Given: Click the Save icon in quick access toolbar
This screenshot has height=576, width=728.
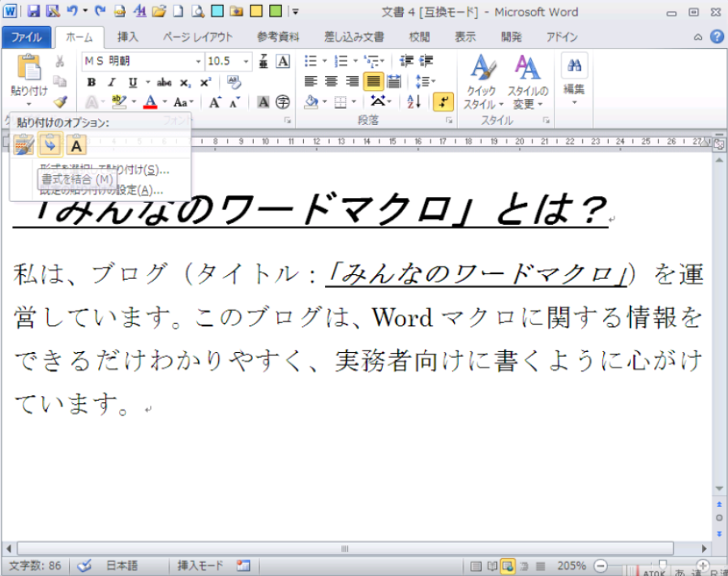Looking at the screenshot, I should [33, 12].
